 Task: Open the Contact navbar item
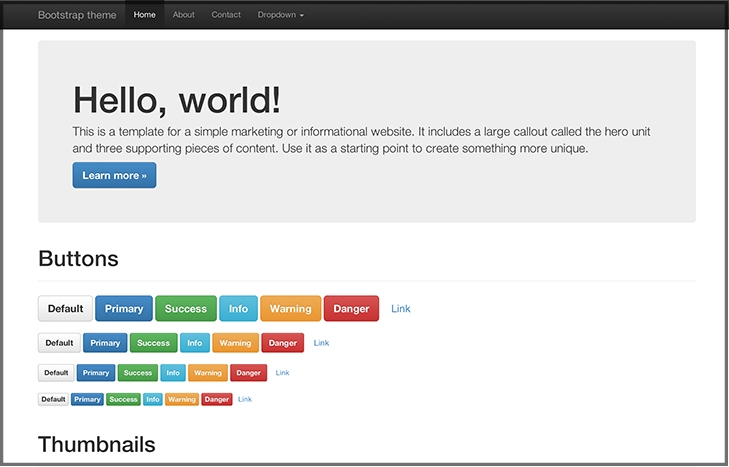226,15
